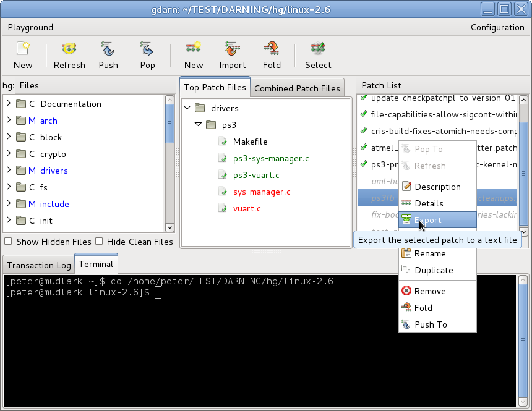The width and height of the screenshot is (532, 411).
Task: Select Remove in the patch context menu
Action: tap(429, 291)
